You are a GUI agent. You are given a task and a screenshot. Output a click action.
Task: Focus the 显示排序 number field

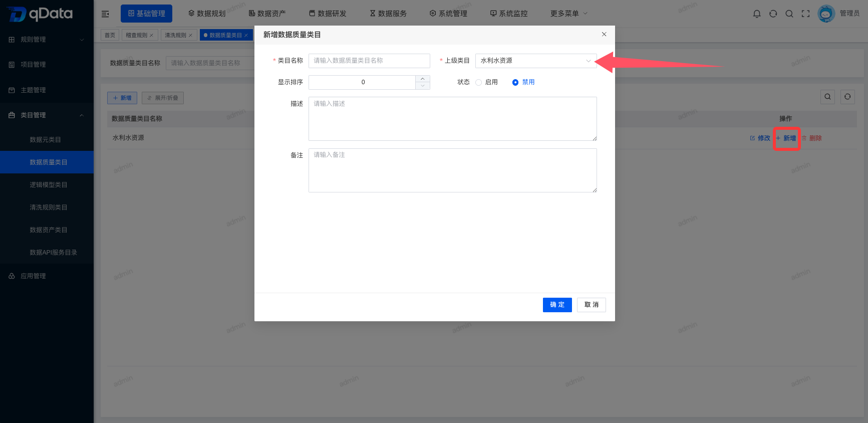click(362, 82)
